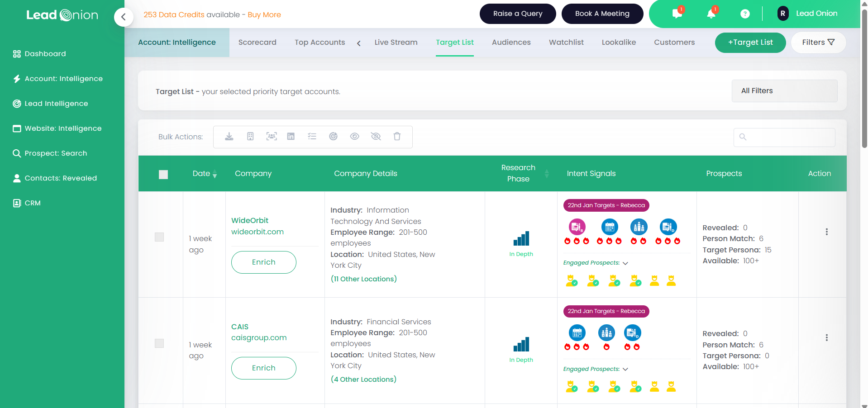Switch to the Watchlist tab
This screenshot has height=408, width=868.
point(566,43)
